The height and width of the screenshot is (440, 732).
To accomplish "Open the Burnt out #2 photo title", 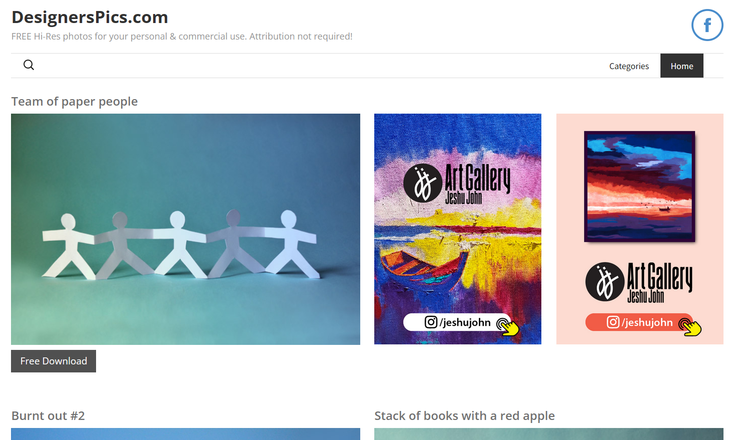I will pyautogui.click(x=48, y=415).
